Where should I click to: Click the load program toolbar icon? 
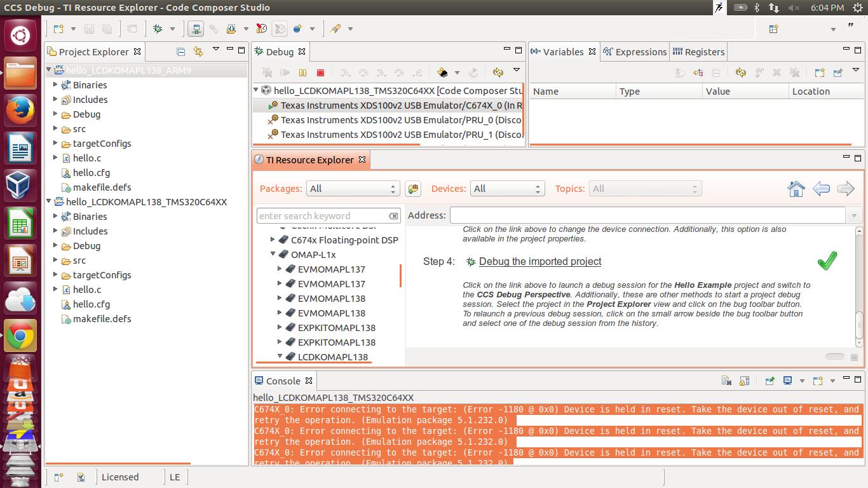tap(230, 29)
